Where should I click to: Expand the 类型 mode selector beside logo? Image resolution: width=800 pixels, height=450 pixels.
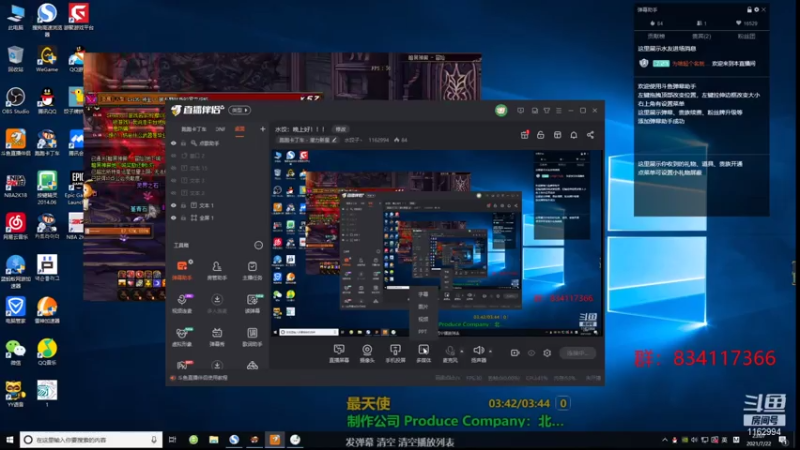point(239,110)
